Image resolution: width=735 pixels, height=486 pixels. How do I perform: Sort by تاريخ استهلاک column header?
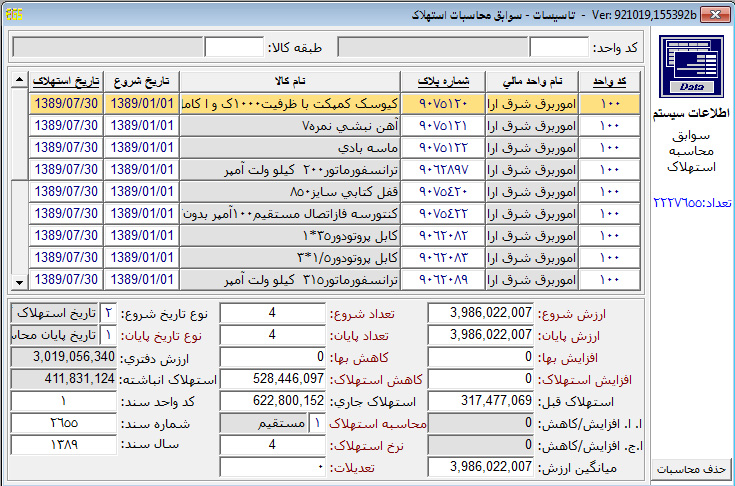[x=66, y=82]
